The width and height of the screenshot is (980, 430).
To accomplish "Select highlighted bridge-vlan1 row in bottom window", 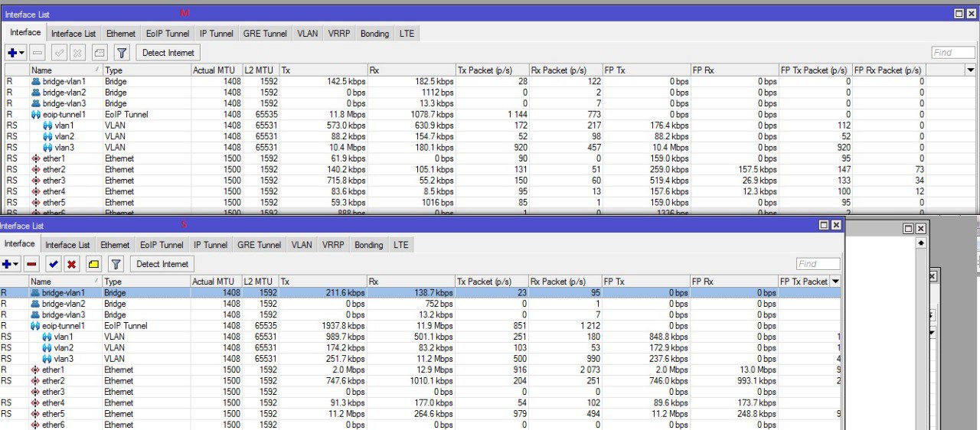I will pos(420,293).
